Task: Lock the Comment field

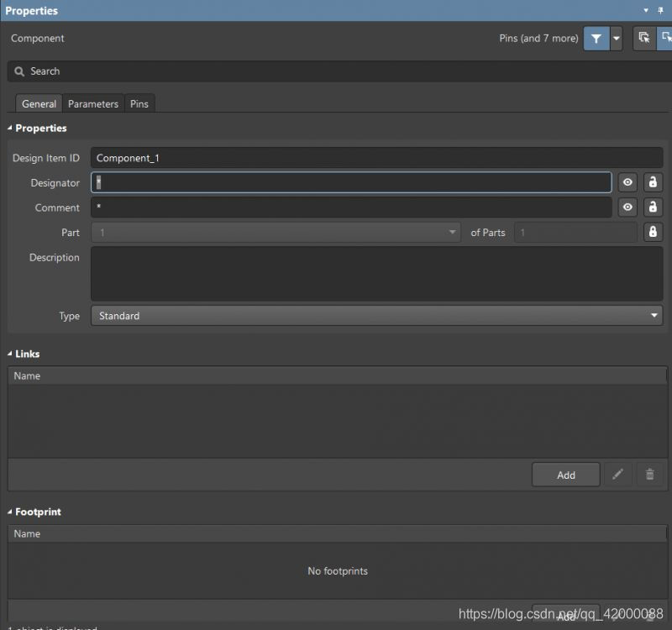Action: pyautogui.click(x=653, y=207)
